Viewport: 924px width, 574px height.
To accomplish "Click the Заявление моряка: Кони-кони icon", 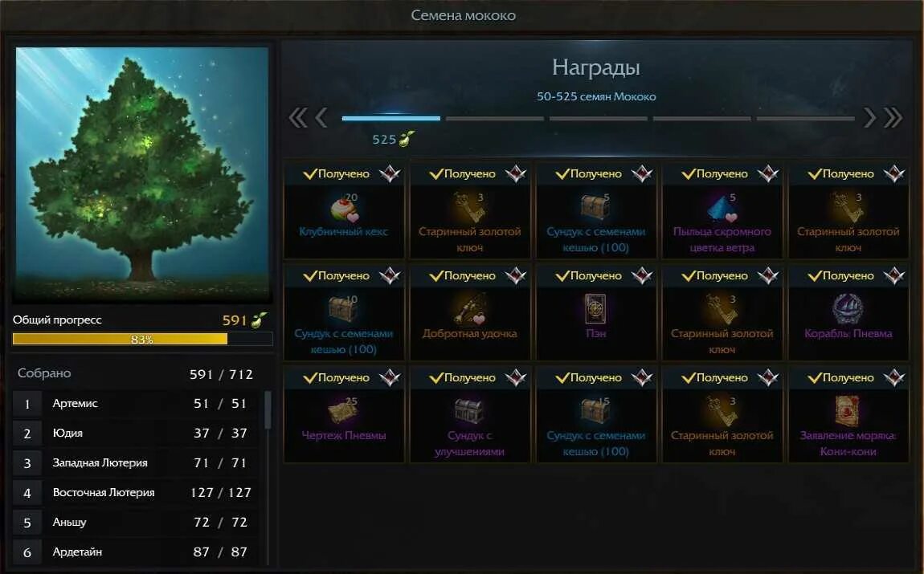I will point(848,410).
